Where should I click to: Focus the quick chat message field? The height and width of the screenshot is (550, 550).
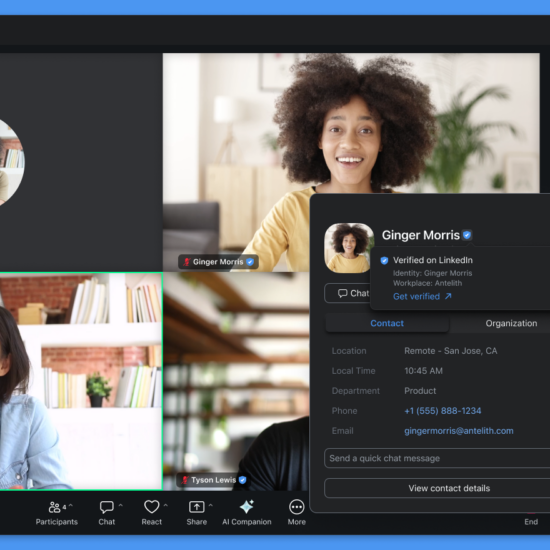tap(437, 458)
